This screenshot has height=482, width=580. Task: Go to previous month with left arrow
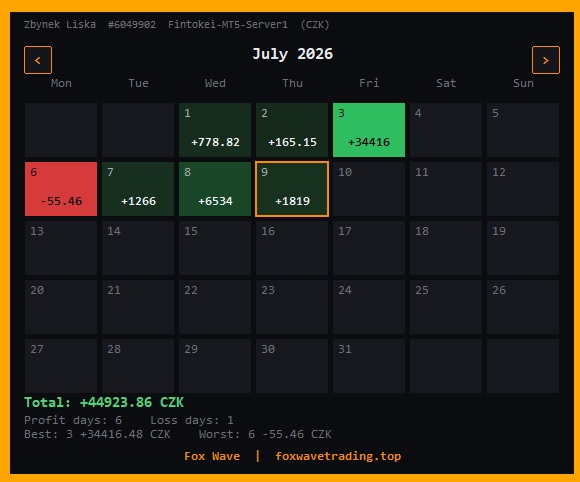click(x=38, y=60)
